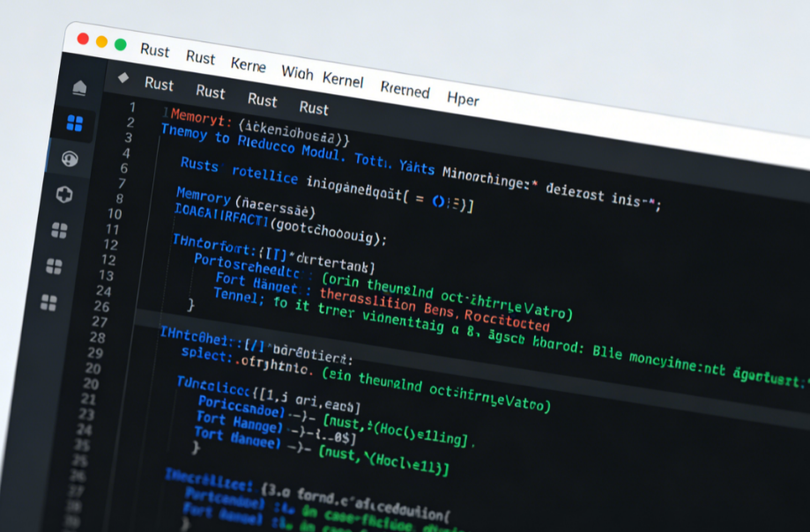810x532 pixels.
Task: Click the word "Rleducco" in the code
Action: (x=265, y=145)
